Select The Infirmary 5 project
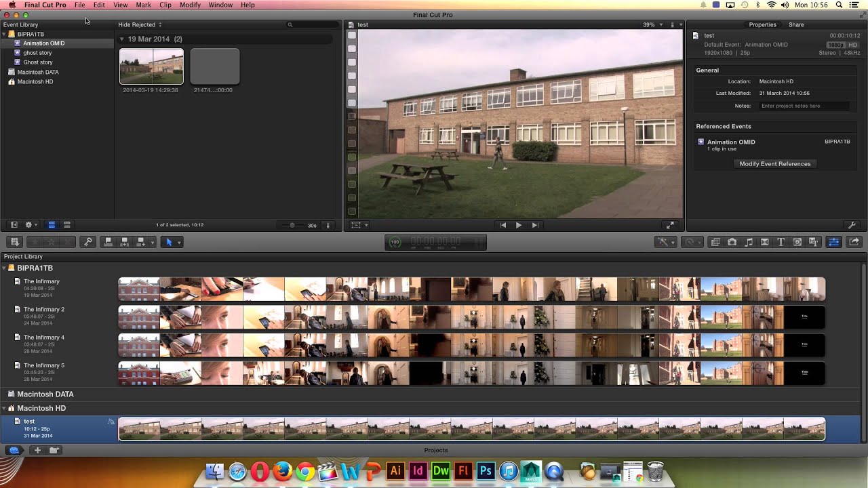The image size is (868, 488). (x=44, y=365)
